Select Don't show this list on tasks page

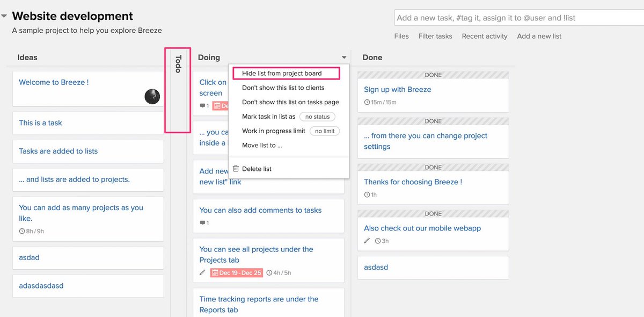[290, 102]
